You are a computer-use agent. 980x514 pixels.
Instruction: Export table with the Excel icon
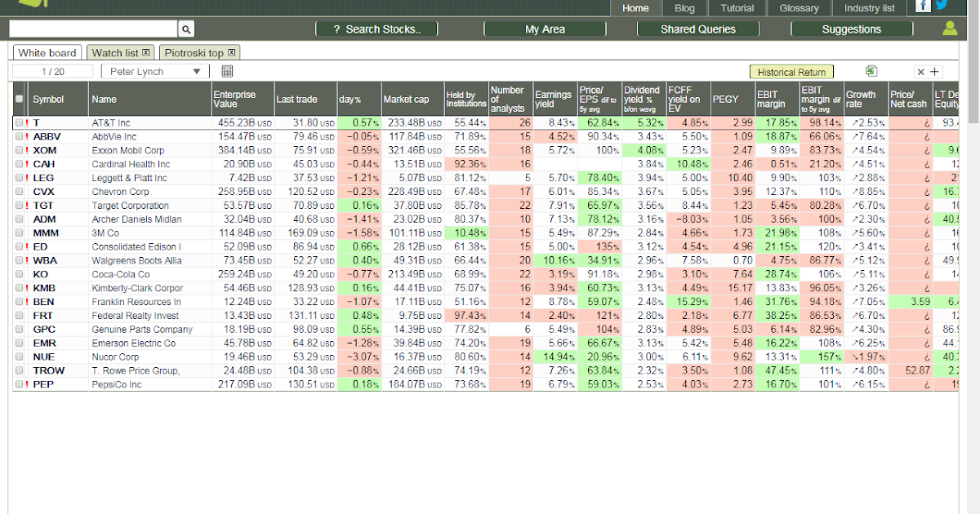point(869,71)
